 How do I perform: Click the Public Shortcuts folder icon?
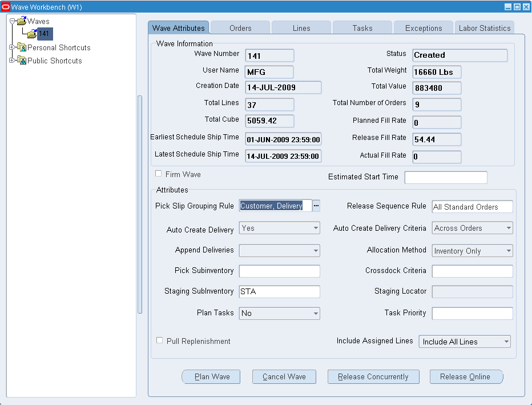(22, 61)
